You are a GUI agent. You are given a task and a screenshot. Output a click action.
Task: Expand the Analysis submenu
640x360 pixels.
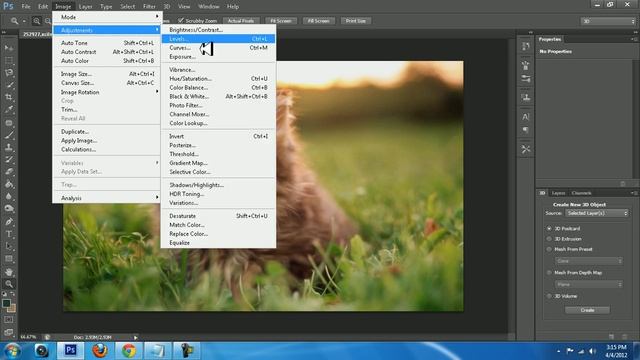coord(107,198)
